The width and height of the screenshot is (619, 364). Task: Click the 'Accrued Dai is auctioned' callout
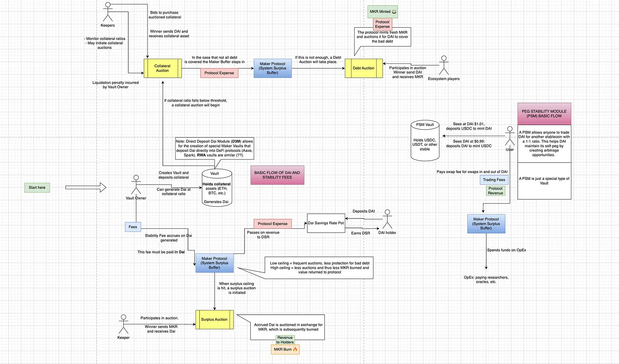pos(288,327)
